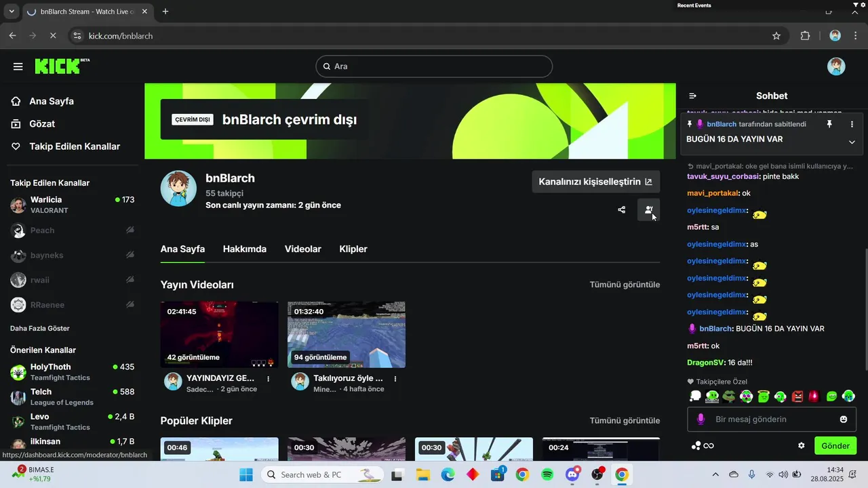Screen dimensions: 868x488
Task: Select the DJ green emote
Action: [x=712, y=396]
